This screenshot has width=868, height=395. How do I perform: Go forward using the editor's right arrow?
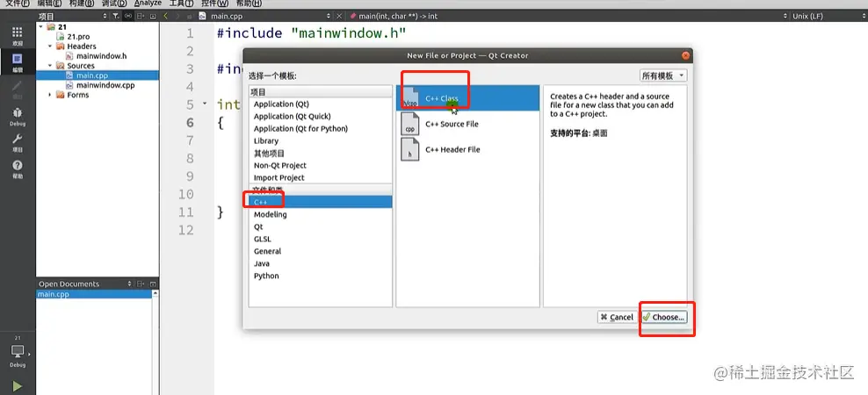[x=177, y=16]
